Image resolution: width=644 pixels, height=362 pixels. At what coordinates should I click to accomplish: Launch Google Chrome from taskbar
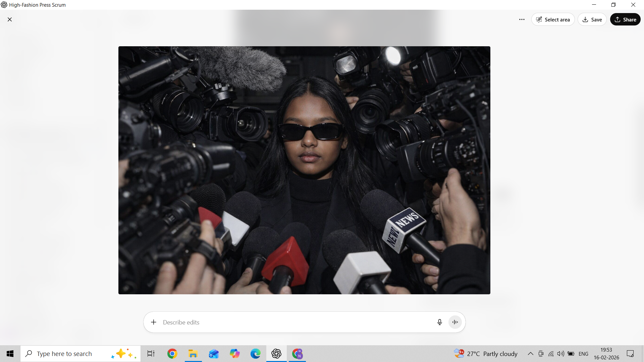tap(172, 354)
